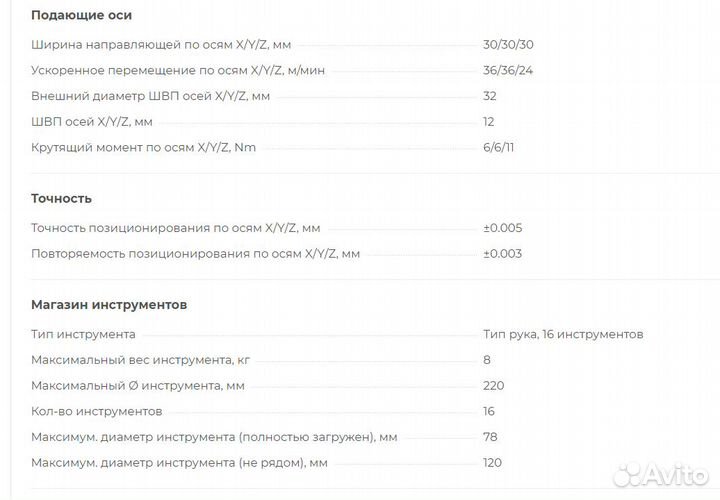720x500 pixels.
Task: Select the "Точность" section heading
Action: pos(62,198)
